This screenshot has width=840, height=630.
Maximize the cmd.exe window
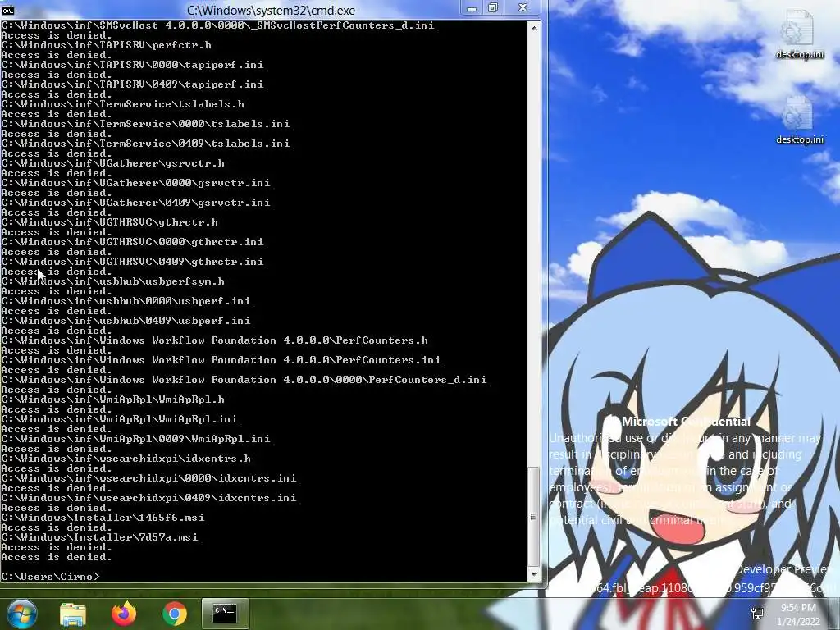tap(493, 8)
